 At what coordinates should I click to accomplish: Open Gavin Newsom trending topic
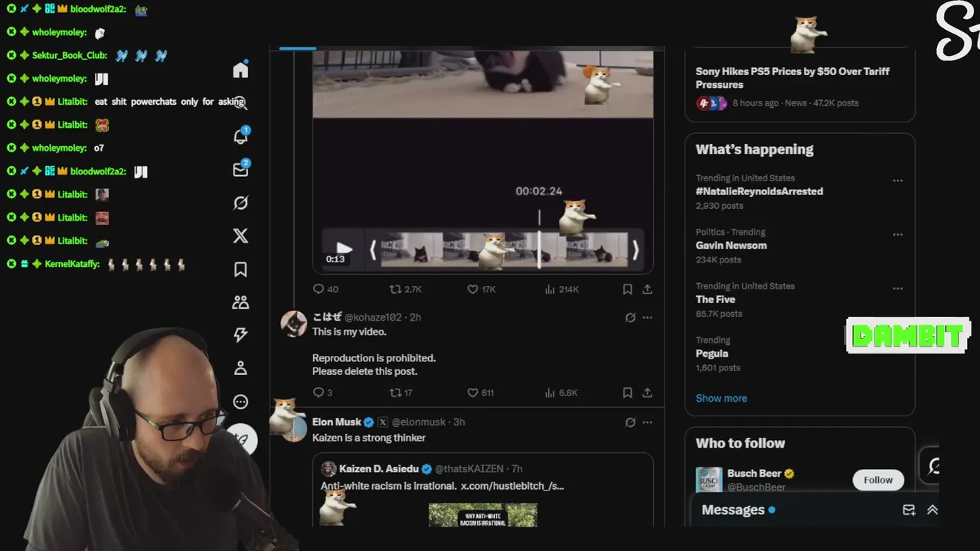(731, 246)
